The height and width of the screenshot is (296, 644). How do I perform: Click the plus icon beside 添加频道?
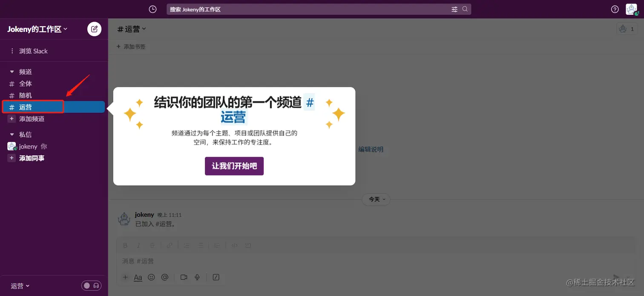tap(12, 119)
